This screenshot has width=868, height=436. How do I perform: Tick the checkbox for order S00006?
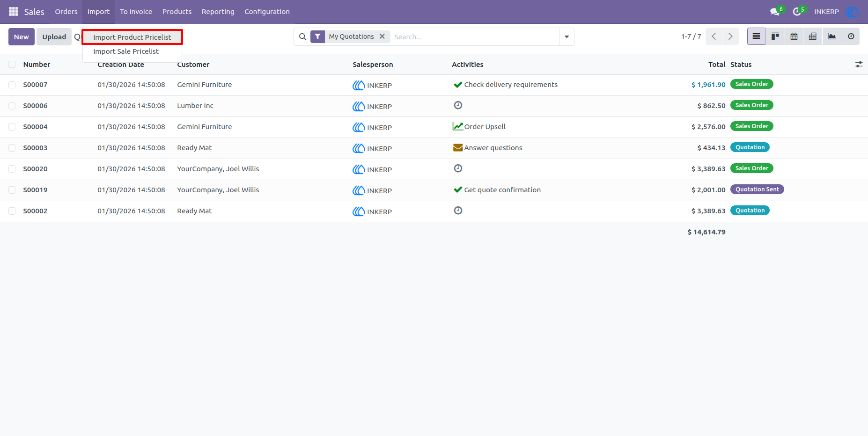tap(12, 106)
